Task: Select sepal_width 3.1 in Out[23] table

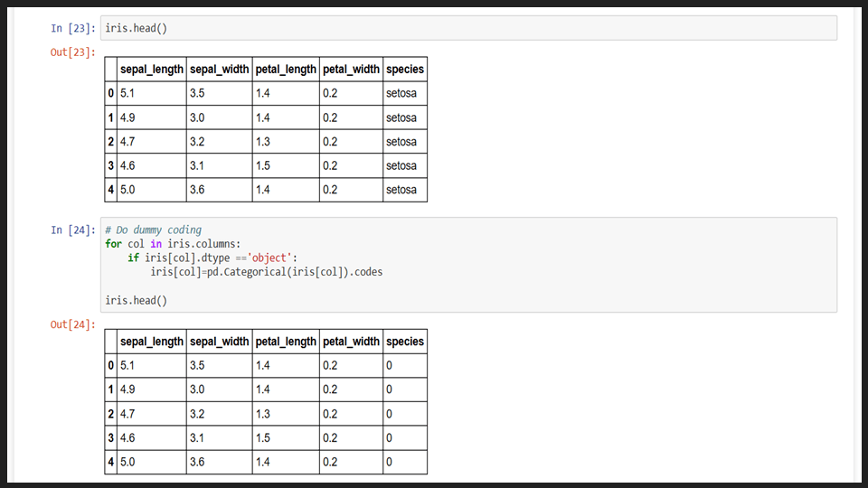Action: 197,165
